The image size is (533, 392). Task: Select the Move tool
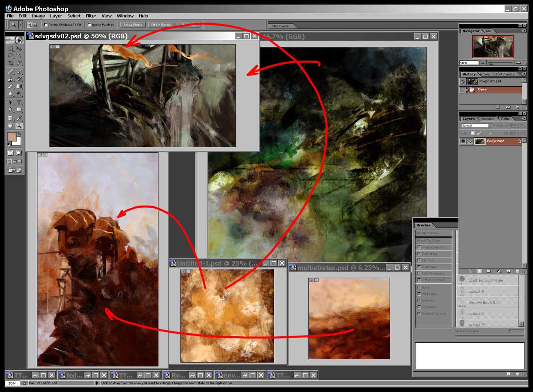[19, 49]
